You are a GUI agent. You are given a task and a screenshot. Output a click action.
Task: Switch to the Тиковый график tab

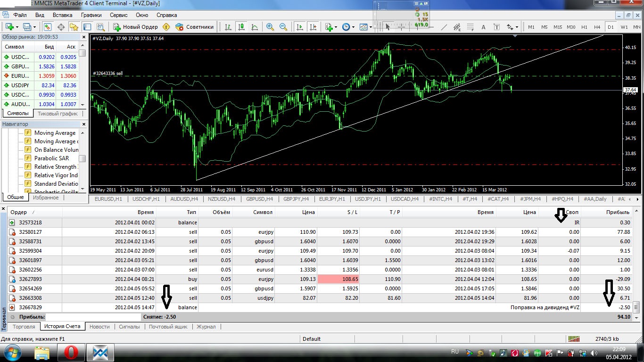tap(58, 114)
